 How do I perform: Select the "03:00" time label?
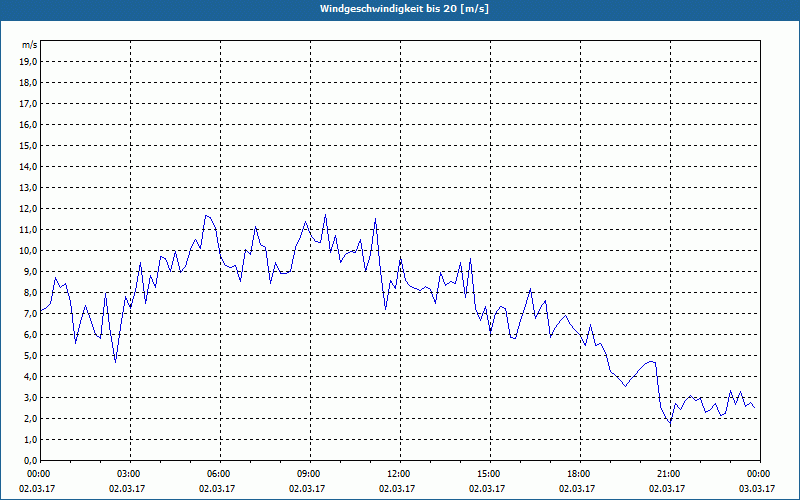[x=131, y=474]
